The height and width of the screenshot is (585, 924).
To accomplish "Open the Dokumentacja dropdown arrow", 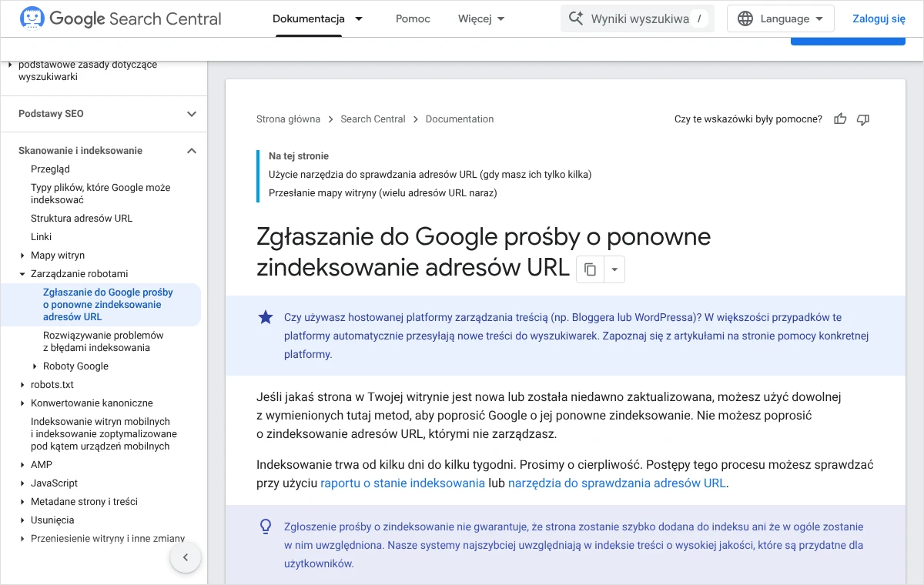I will (359, 18).
